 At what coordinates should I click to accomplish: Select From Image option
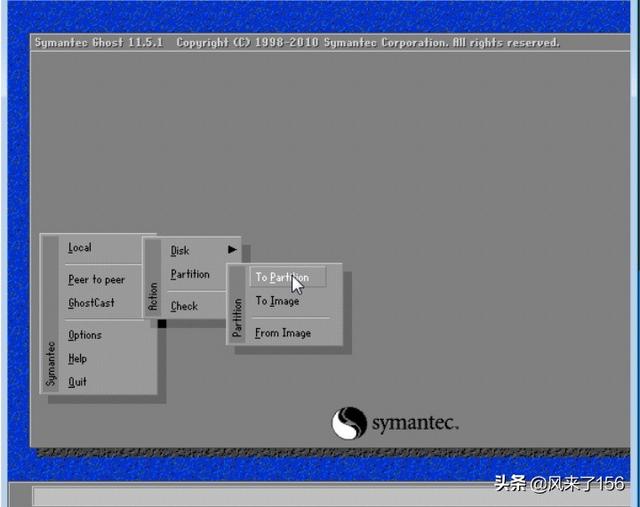point(283,333)
